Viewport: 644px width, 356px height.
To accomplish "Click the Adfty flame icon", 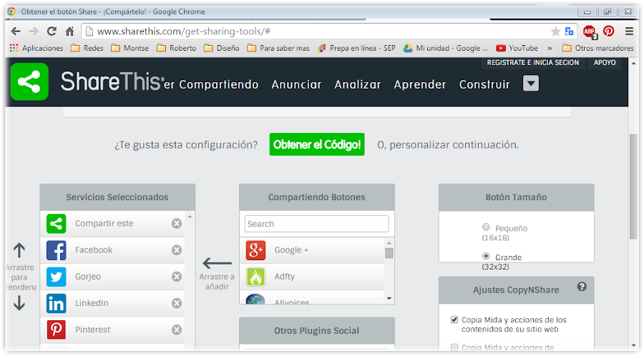I will click(255, 277).
